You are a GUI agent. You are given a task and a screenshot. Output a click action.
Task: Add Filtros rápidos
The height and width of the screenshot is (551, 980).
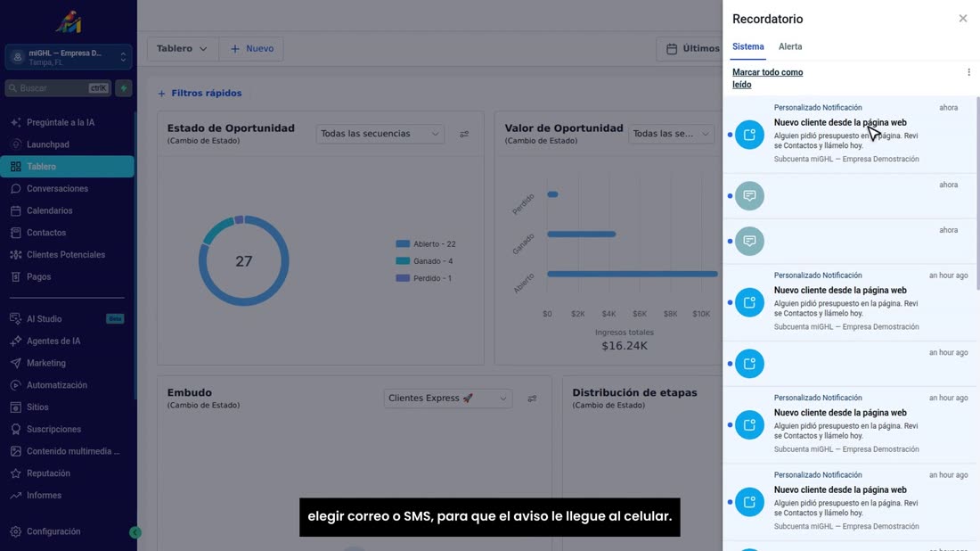pyautogui.click(x=200, y=94)
